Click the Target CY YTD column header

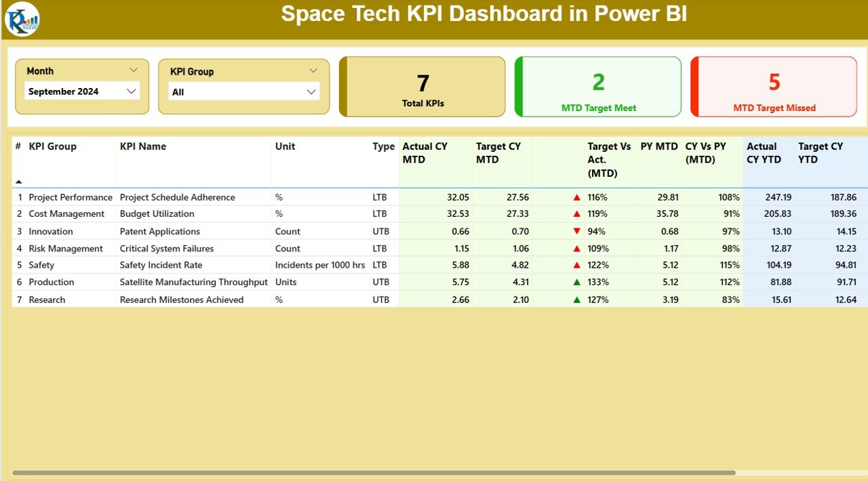pos(820,152)
